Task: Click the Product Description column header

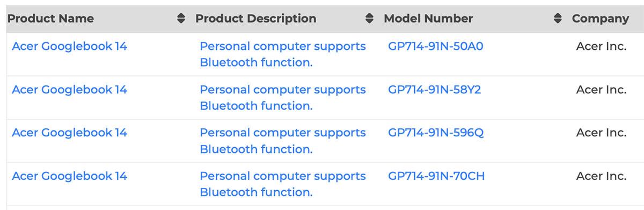Action: (x=256, y=19)
